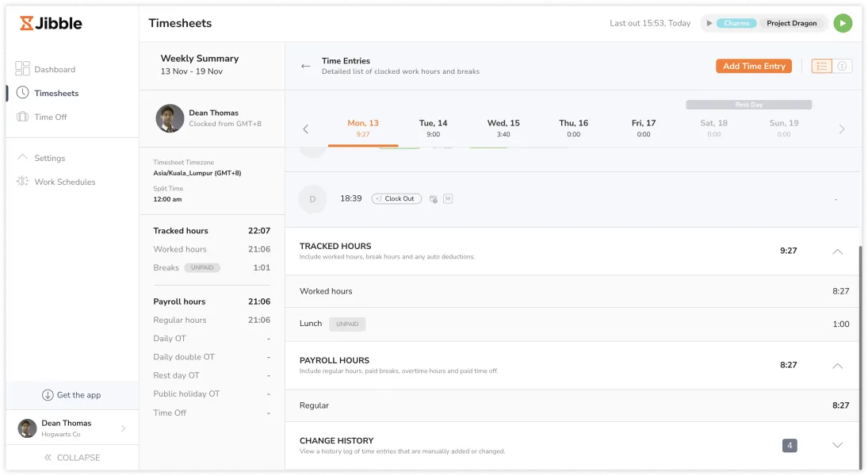
Task: Click the Get the app download icon
Action: 48,395
